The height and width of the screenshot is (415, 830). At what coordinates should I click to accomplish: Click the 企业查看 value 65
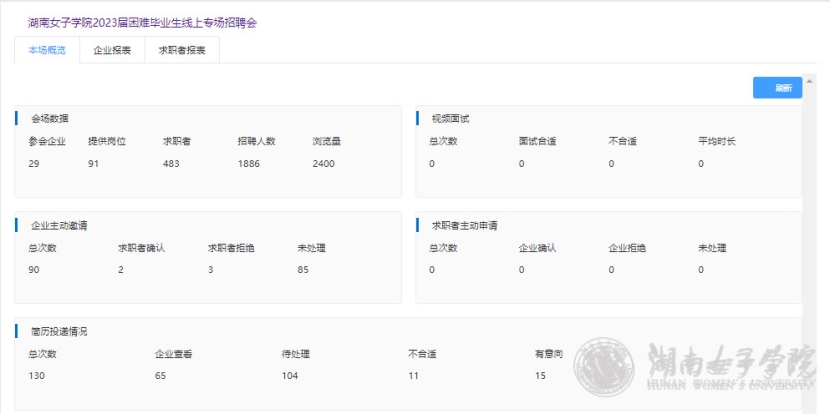pos(161,375)
